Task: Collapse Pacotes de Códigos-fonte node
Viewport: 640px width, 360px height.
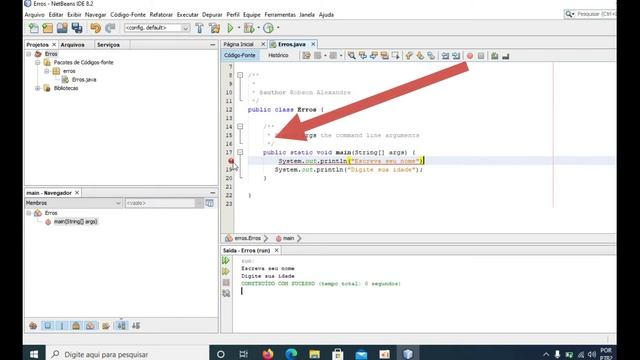Action: click(x=38, y=62)
